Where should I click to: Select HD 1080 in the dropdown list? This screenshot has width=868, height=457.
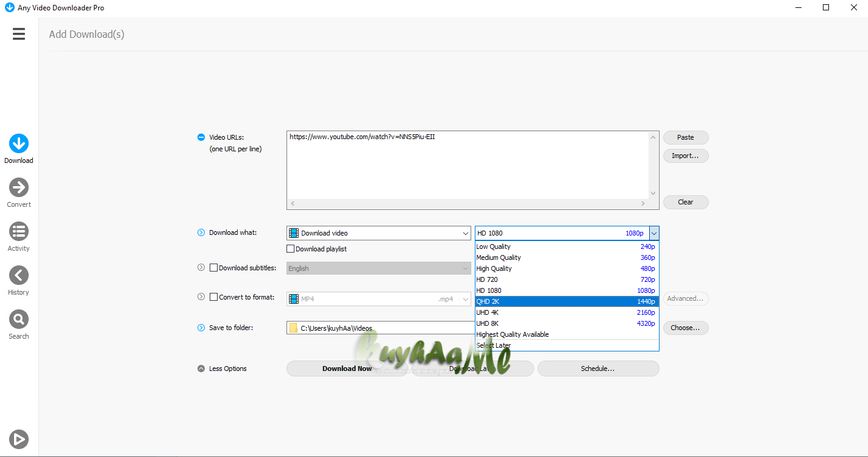coord(567,290)
